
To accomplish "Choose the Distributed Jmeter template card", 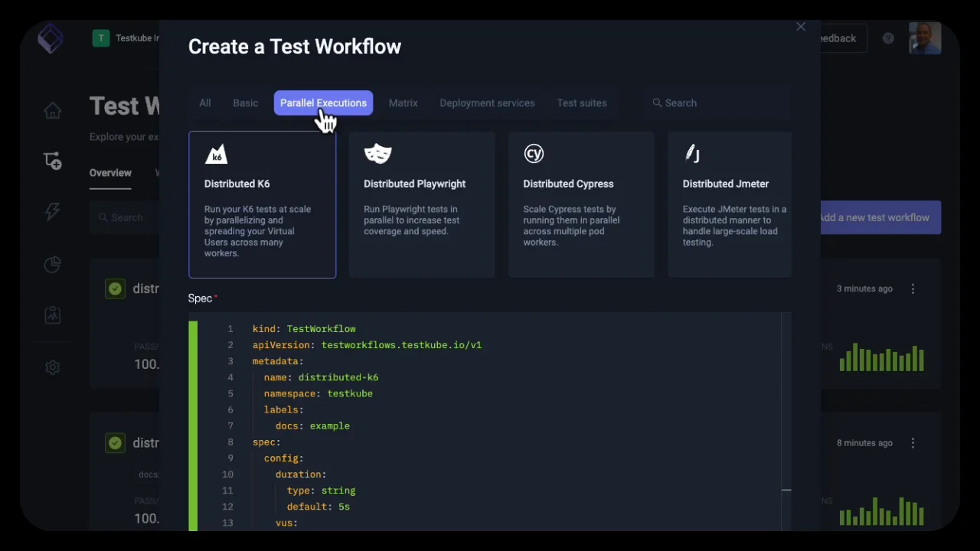I will click(x=730, y=204).
